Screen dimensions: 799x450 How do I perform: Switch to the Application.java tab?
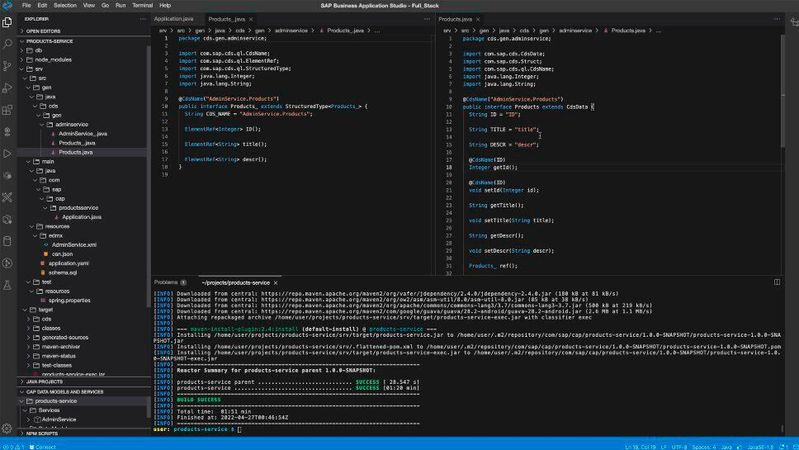click(174, 19)
